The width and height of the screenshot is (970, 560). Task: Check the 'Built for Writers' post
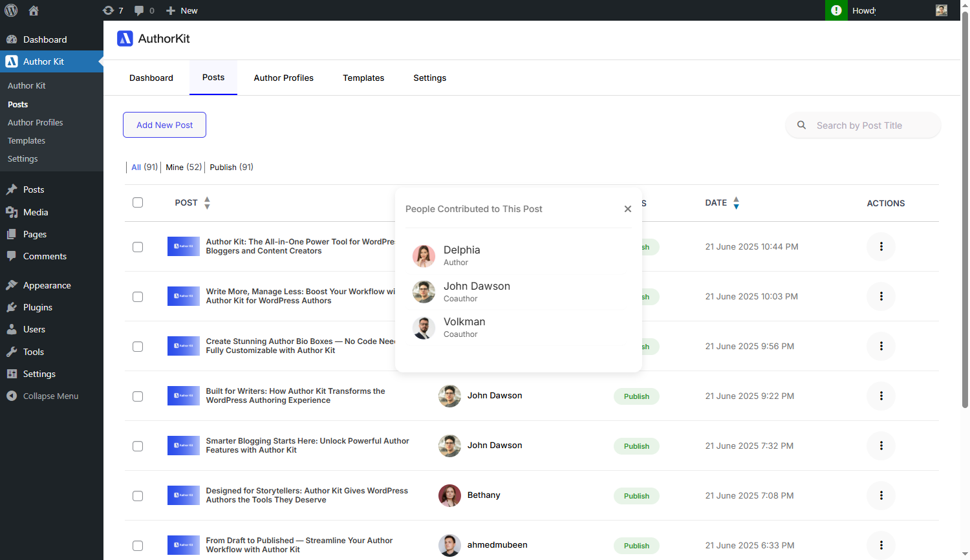coord(138,396)
